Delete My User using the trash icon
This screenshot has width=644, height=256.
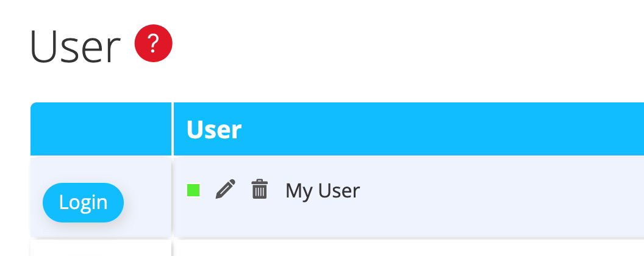point(260,190)
